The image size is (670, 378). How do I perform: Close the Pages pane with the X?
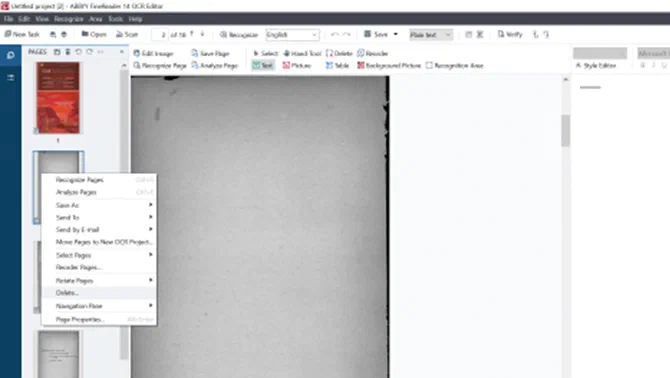click(122, 52)
